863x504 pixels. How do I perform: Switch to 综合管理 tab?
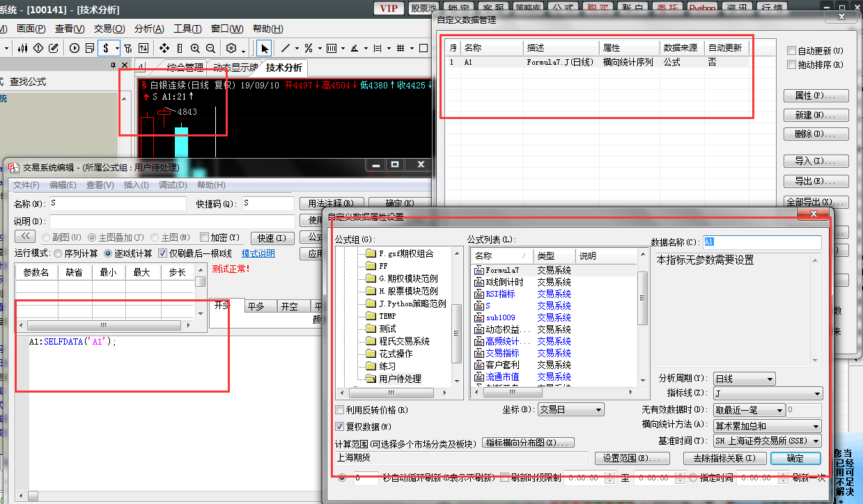pos(185,67)
